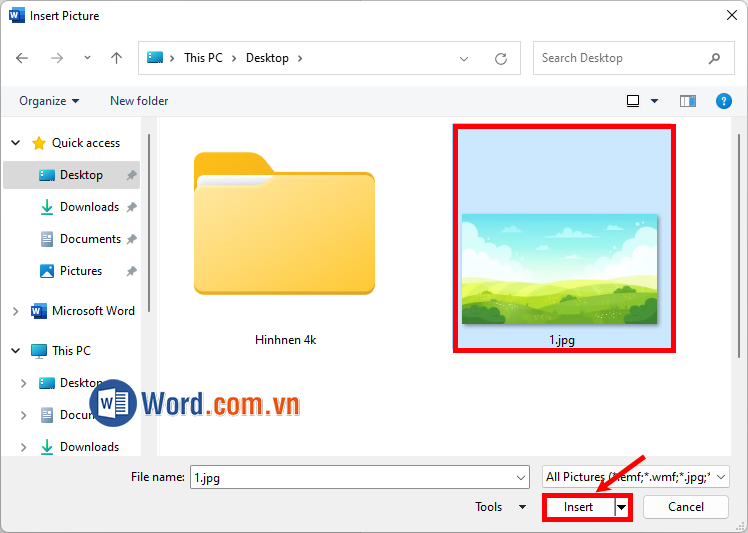Expand the chevron after Desktop in breadcrumb
This screenshot has height=533, width=748.
300,58
